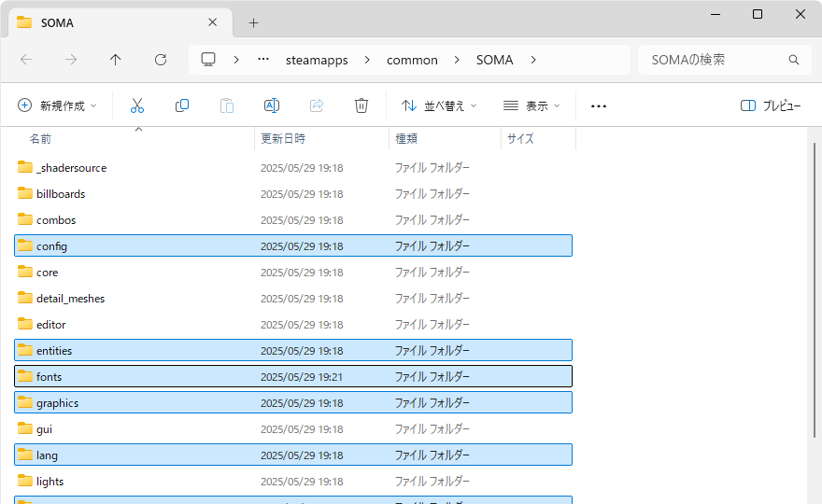The height and width of the screenshot is (504, 822).
Task: Refresh the SOMA folder view
Action: click(161, 60)
